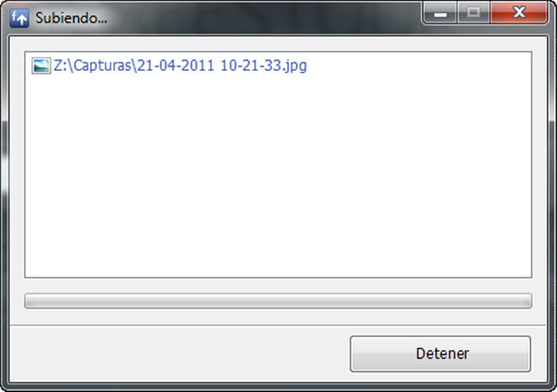Image resolution: width=557 pixels, height=392 pixels.
Task: Click the date "21-04-2011" in the file name
Action: point(175,66)
